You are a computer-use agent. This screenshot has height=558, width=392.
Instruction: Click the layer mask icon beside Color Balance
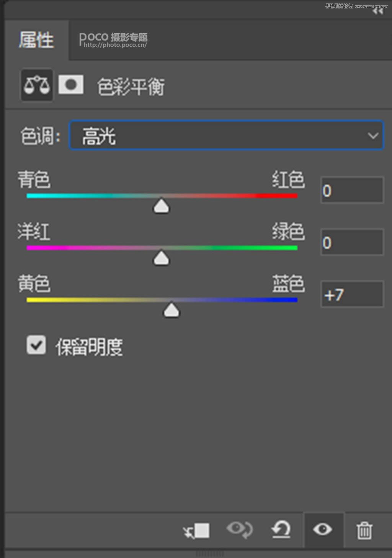point(70,85)
